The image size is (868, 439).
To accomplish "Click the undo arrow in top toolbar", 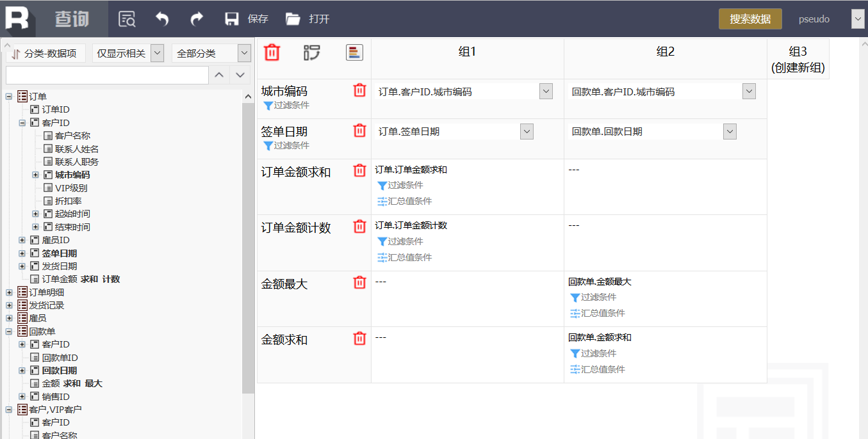I will click(162, 19).
